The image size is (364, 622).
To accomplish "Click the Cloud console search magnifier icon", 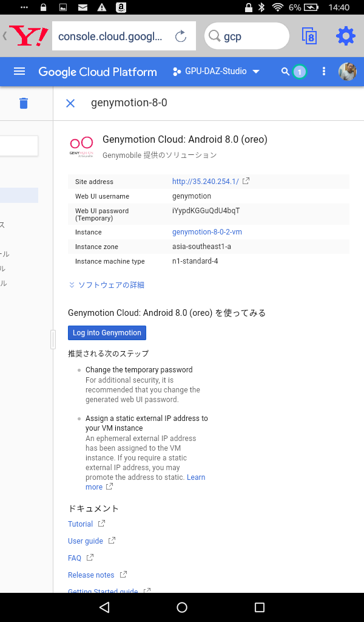I will 285,72.
